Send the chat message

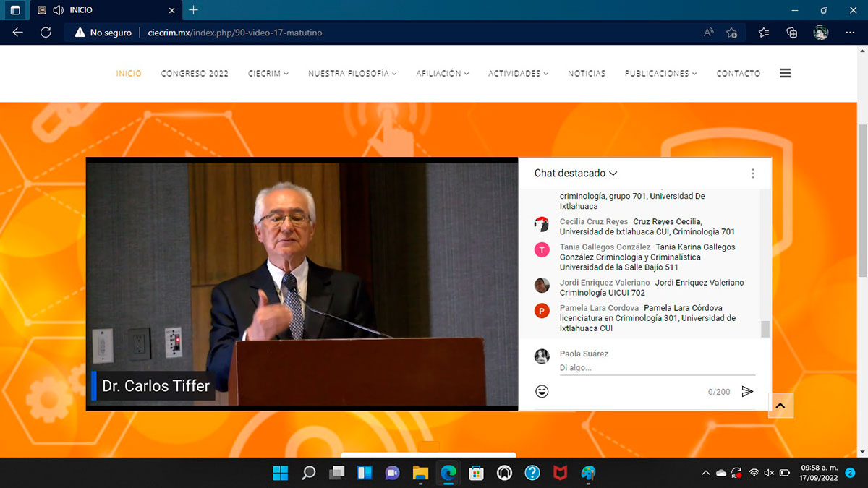coord(747,391)
